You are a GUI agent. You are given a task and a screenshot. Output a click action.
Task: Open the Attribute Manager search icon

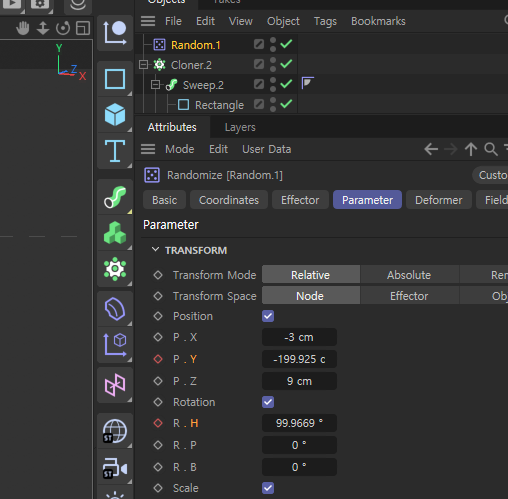[491, 149]
